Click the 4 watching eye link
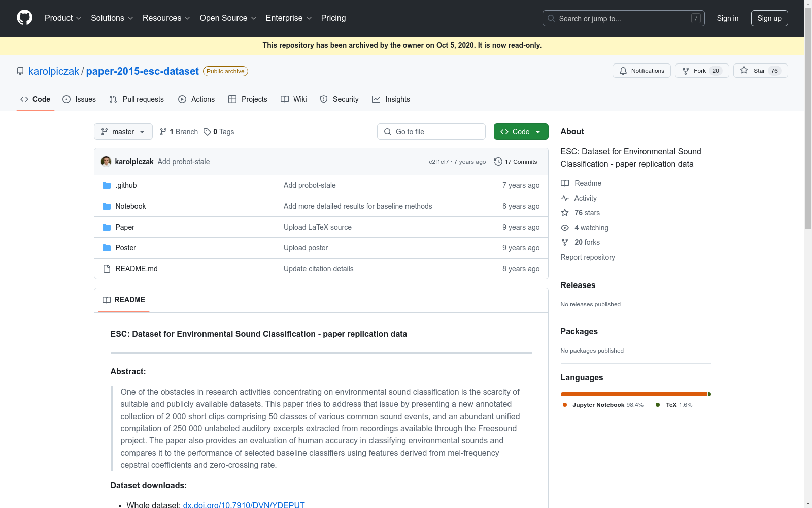This screenshot has width=812, height=508. pos(591,228)
